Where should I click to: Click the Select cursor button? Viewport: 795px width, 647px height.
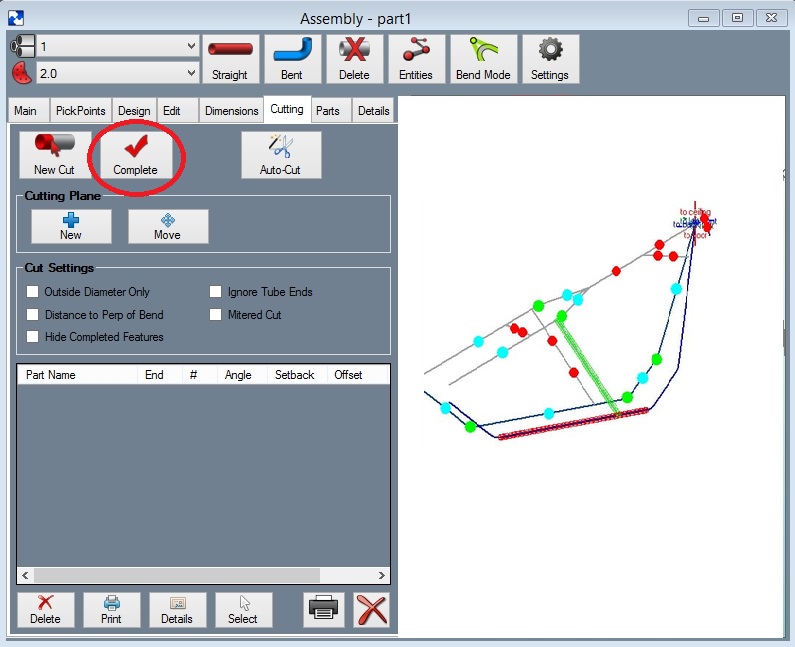pos(243,610)
